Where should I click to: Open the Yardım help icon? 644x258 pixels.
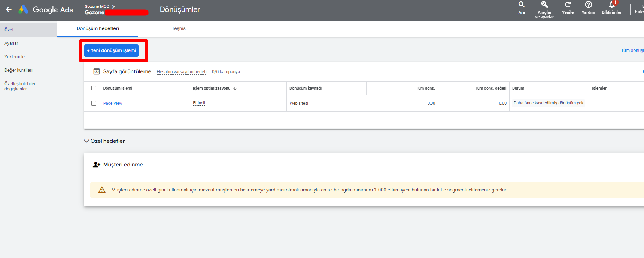pyautogui.click(x=588, y=5)
